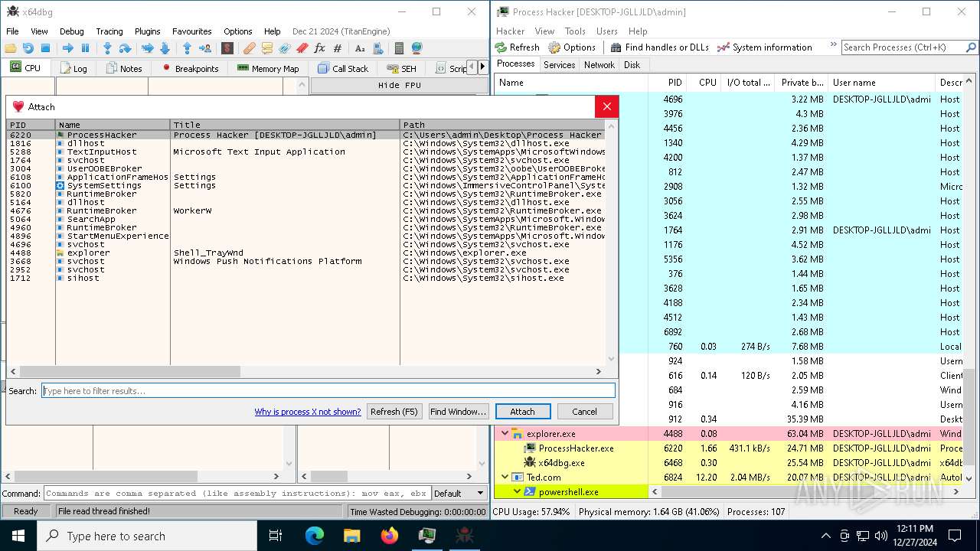
Task: Click the x64dbg tab strip right arrow
Action: pos(482,67)
